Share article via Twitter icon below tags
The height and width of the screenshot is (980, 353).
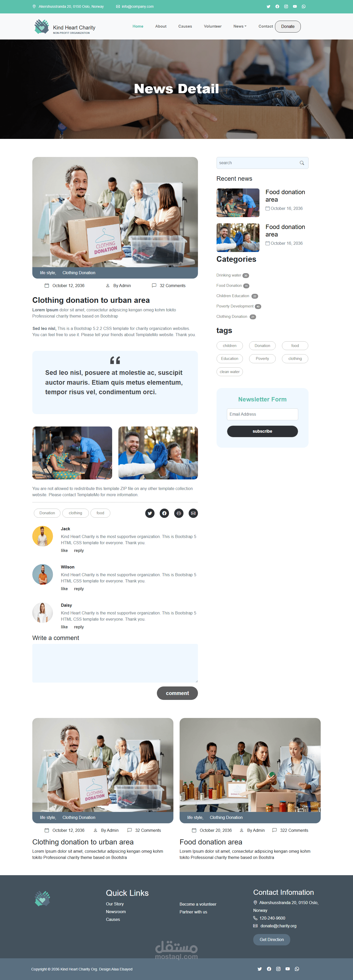click(150, 513)
